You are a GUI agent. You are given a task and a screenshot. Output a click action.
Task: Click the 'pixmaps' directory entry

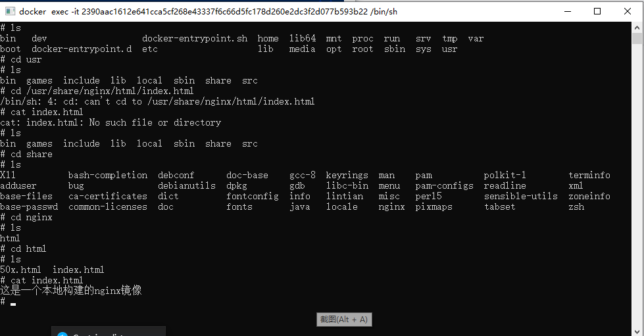coord(433,206)
